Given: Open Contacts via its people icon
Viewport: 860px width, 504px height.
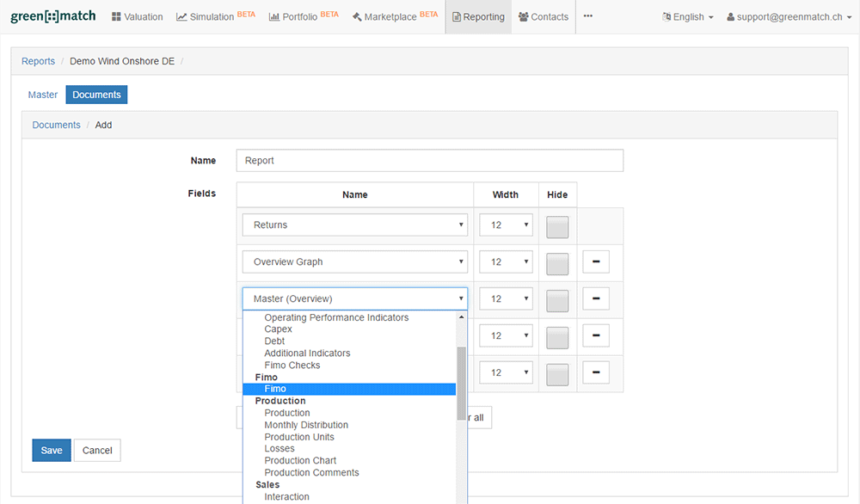Looking at the screenshot, I should point(524,17).
